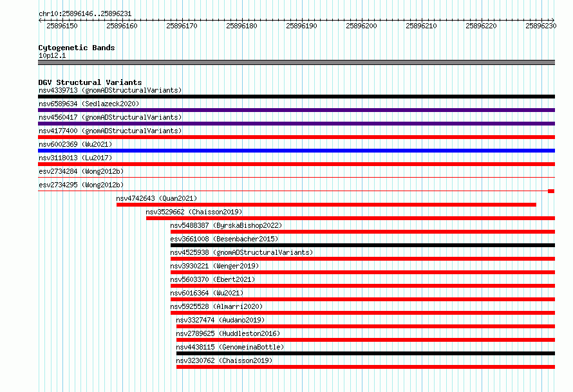Open nsv5925528 (Almarri2020) variant label
Image resolution: width=573 pixels, height=392 pixels.
pyautogui.click(x=216, y=306)
